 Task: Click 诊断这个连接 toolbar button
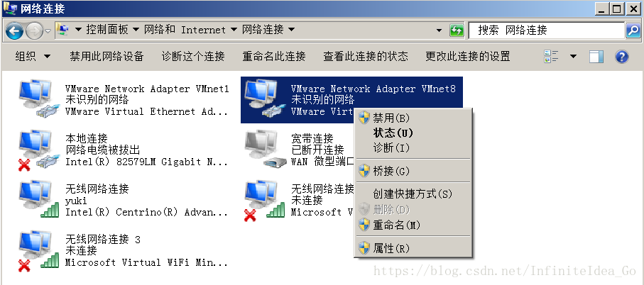(193, 56)
